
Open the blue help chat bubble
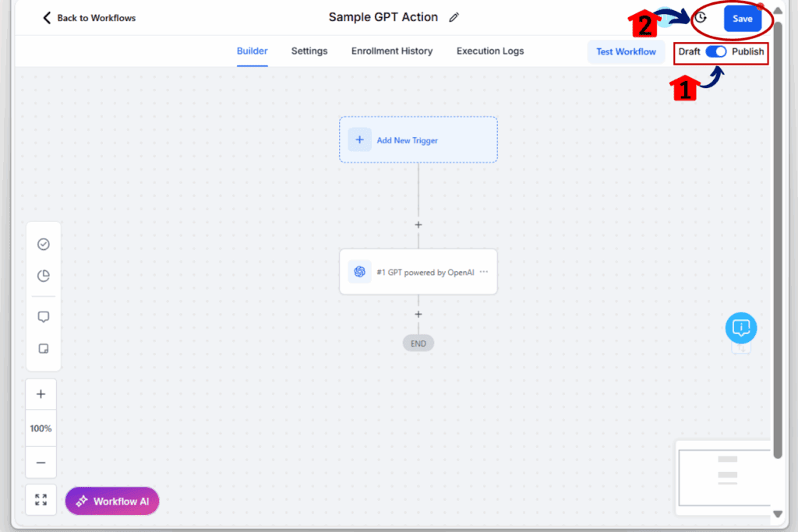click(x=741, y=328)
